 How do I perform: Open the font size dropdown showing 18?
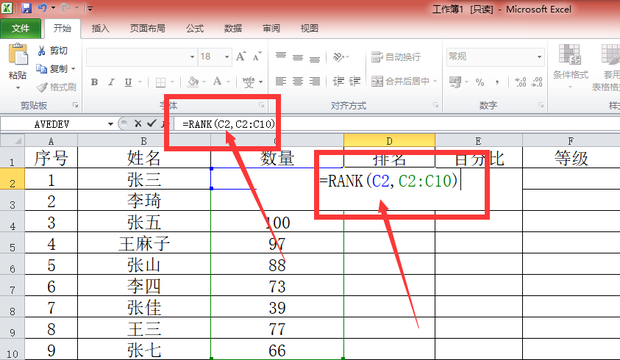[227, 57]
